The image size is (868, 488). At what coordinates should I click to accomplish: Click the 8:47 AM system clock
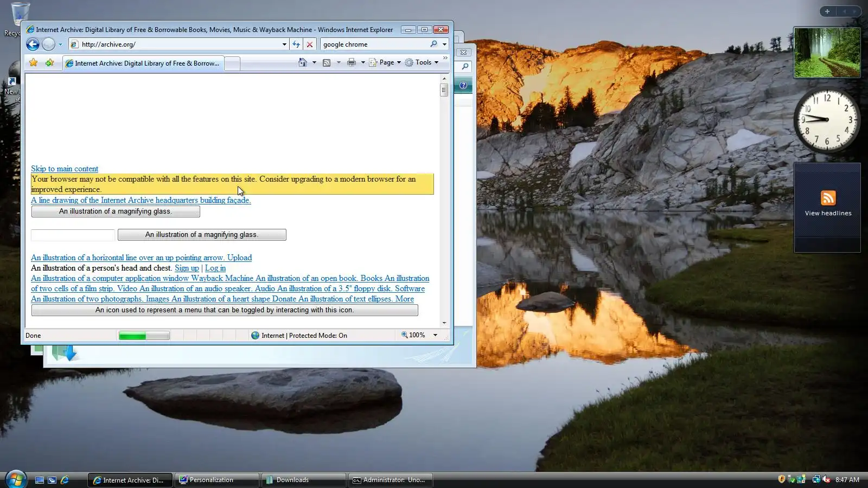pos(847,480)
